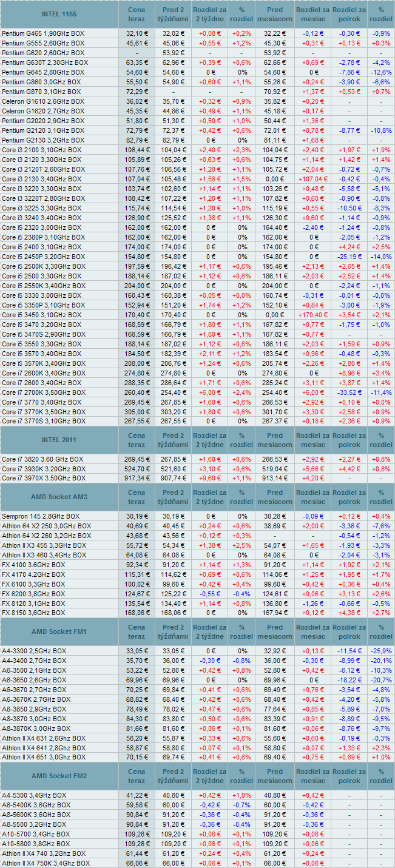Click the AMD Socket FM1 section header

[x=59, y=632]
